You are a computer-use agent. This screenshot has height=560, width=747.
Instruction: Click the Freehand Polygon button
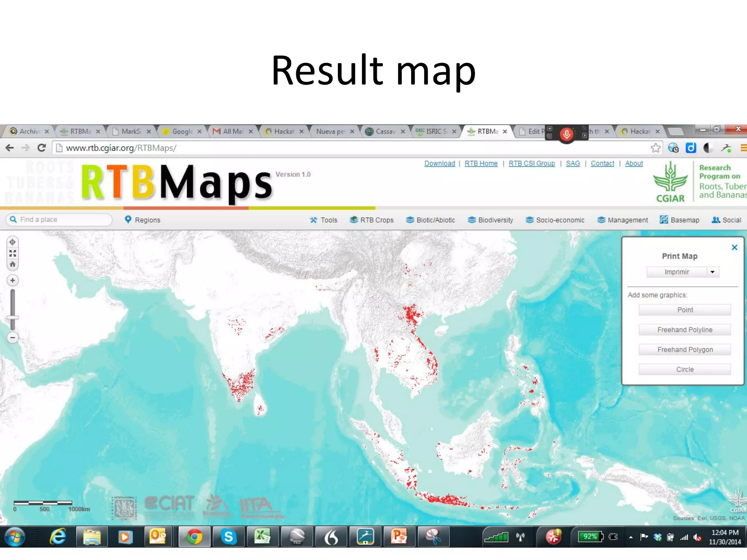click(x=685, y=350)
